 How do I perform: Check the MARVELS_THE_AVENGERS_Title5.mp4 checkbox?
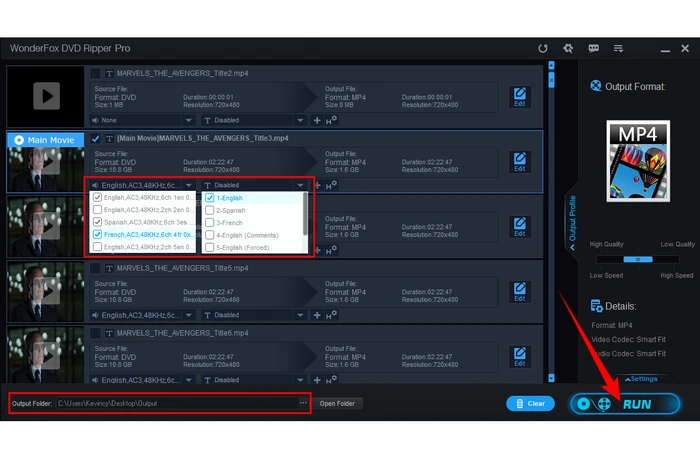pos(95,268)
